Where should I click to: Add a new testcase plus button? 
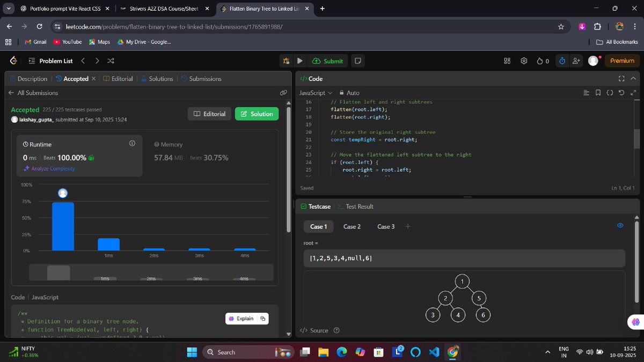(x=408, y=226)
